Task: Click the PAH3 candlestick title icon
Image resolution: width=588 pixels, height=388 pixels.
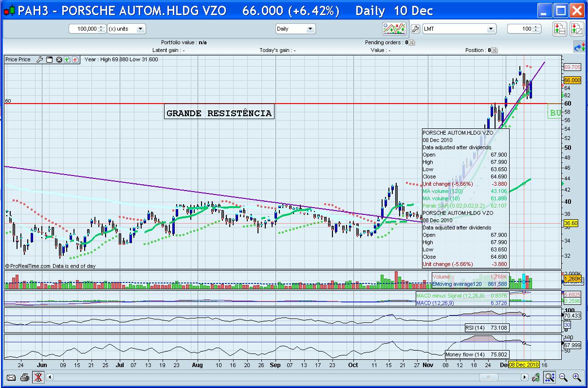Action: coord(10,11)
